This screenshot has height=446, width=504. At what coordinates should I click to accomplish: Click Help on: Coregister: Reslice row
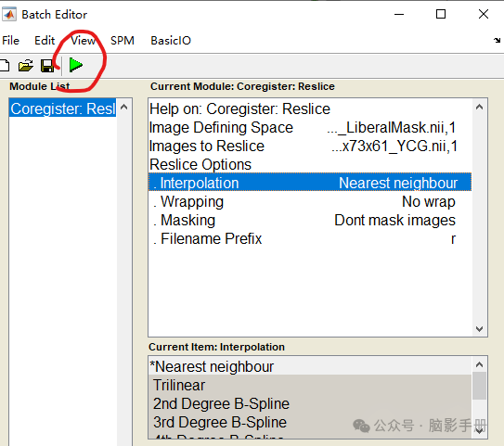coord(310,108)
